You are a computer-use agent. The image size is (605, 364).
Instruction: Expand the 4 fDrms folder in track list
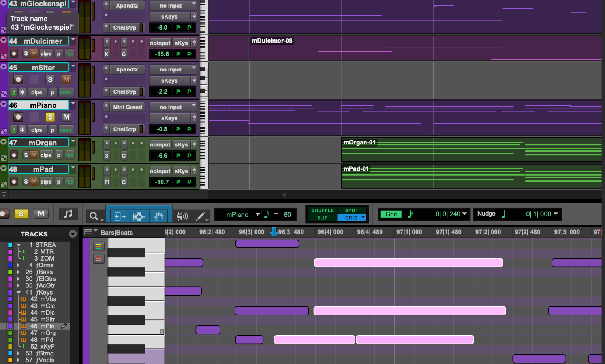[x=18, y=265]
